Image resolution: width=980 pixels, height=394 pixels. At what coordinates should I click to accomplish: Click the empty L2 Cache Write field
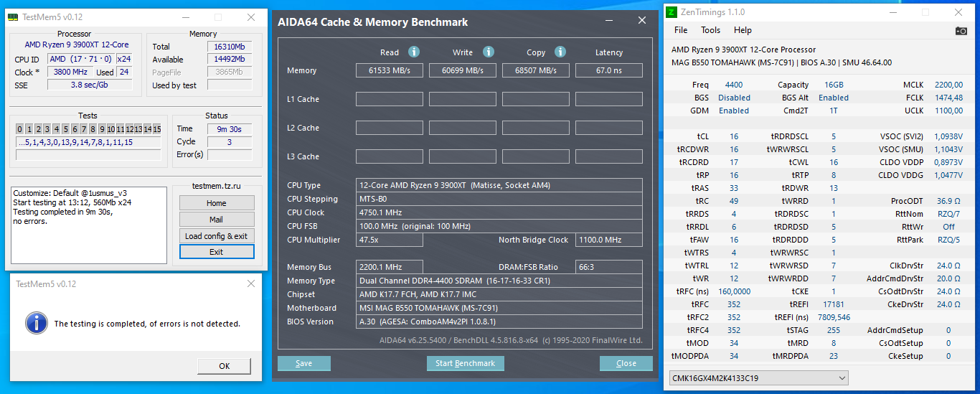point(463,128)
